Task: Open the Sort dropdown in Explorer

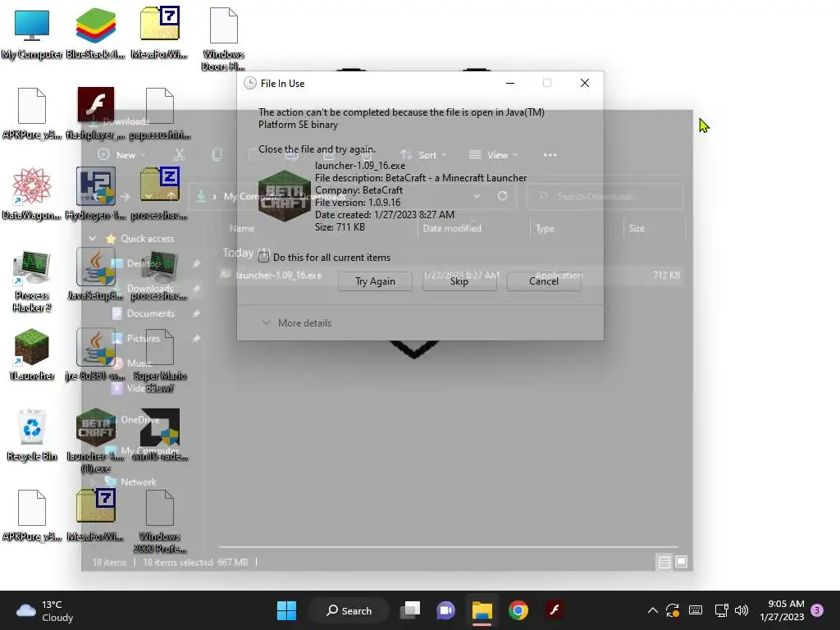Action: [423, 155]
